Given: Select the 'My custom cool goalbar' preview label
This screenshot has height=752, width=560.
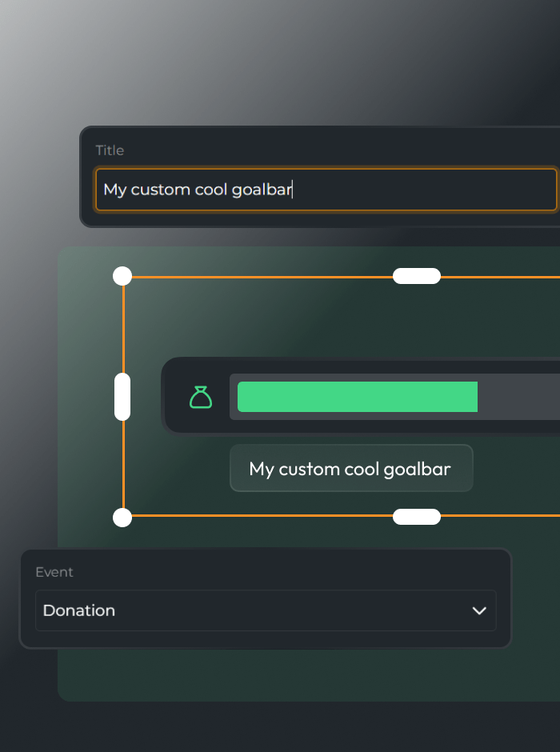Looking at the screenshot, I should [x=350, y=469].
